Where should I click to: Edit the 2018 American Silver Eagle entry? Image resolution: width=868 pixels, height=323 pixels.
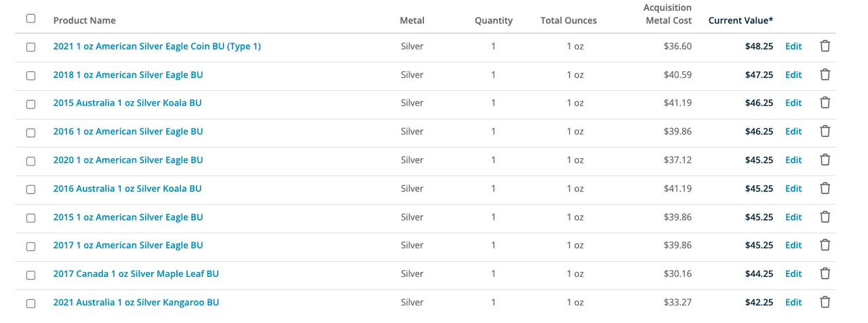793,75
